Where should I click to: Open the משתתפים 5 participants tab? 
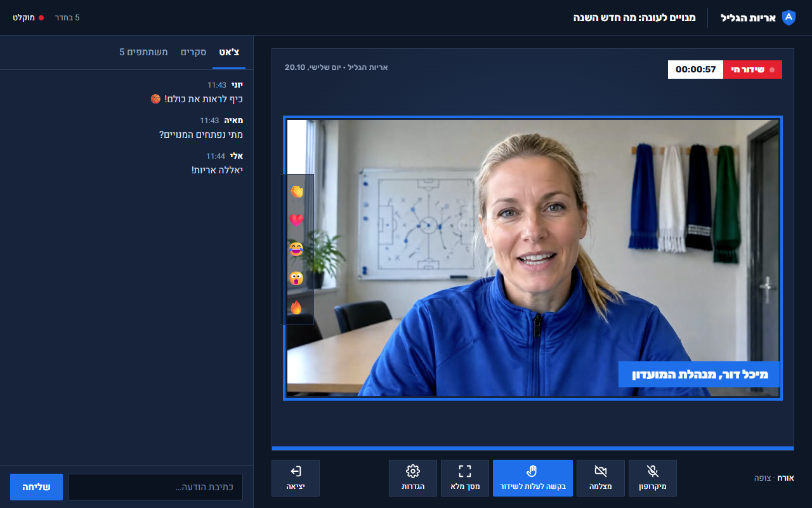[144, 52]
